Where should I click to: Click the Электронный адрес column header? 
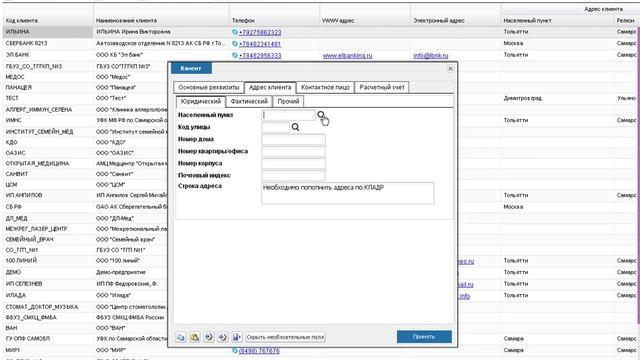click(439, 20)
